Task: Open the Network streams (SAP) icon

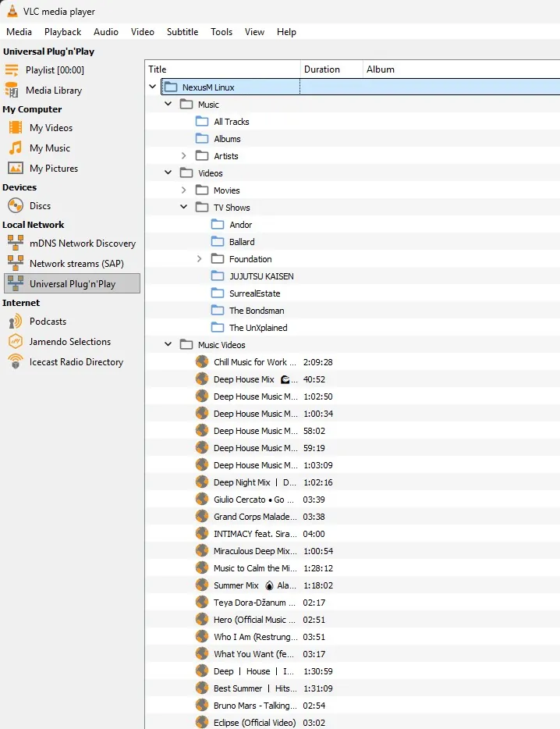Action: pos(16,264)
